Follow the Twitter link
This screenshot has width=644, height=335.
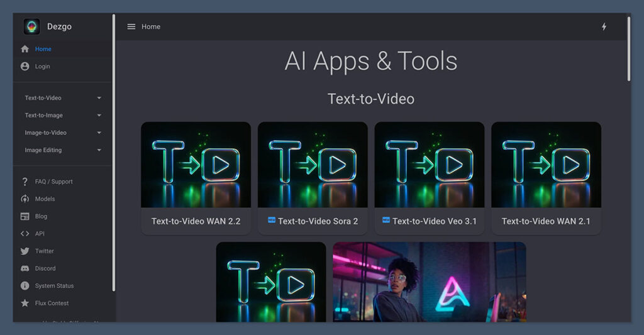point(45,251)
